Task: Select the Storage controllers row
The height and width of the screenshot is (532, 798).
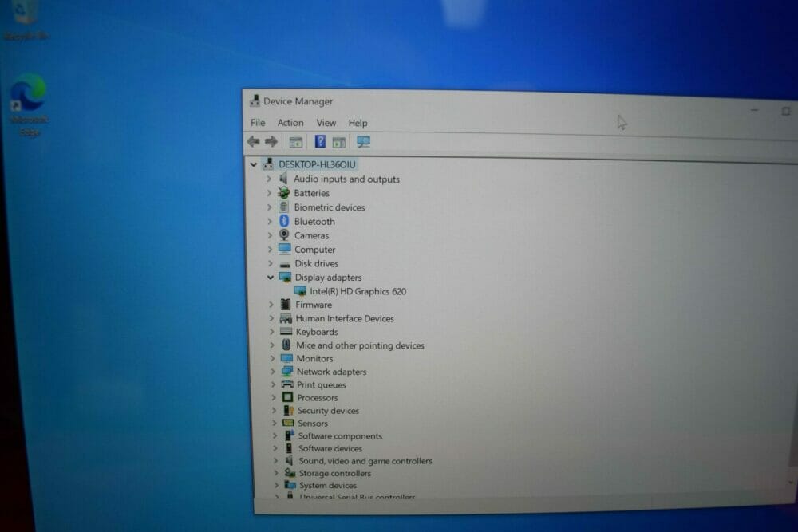Action: pyautogui.click(x=335, y=473)
